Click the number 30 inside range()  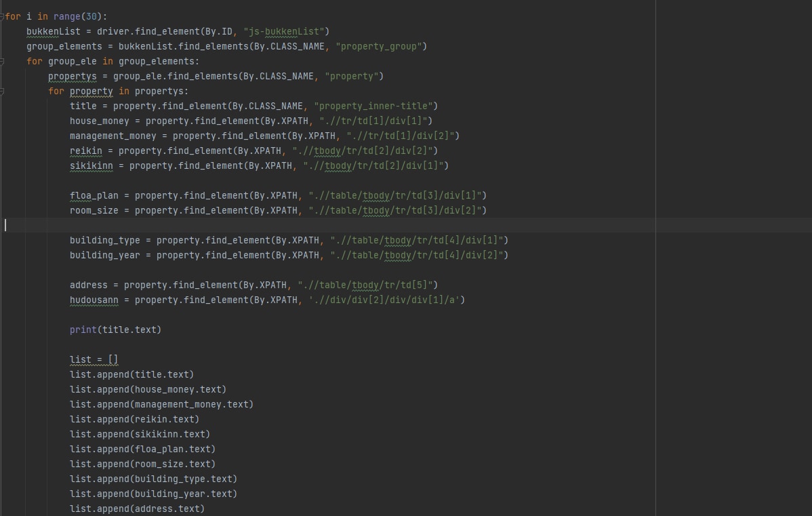click(92, 16)
